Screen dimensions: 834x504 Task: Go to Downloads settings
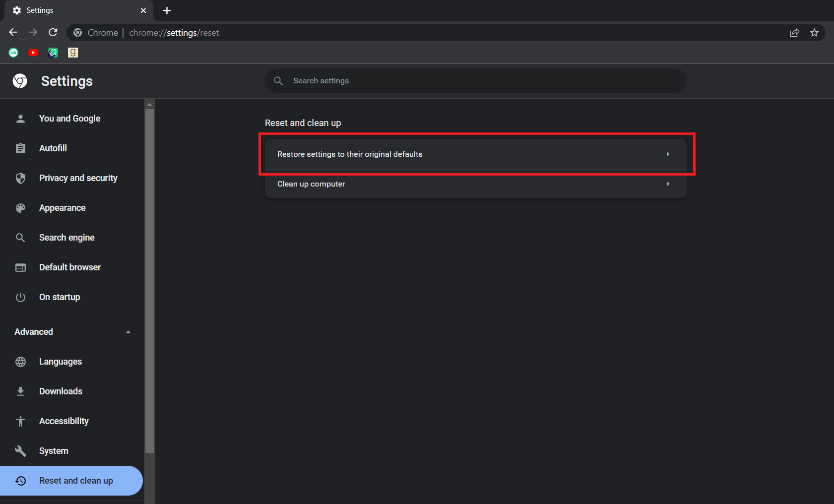coord(71,391)
